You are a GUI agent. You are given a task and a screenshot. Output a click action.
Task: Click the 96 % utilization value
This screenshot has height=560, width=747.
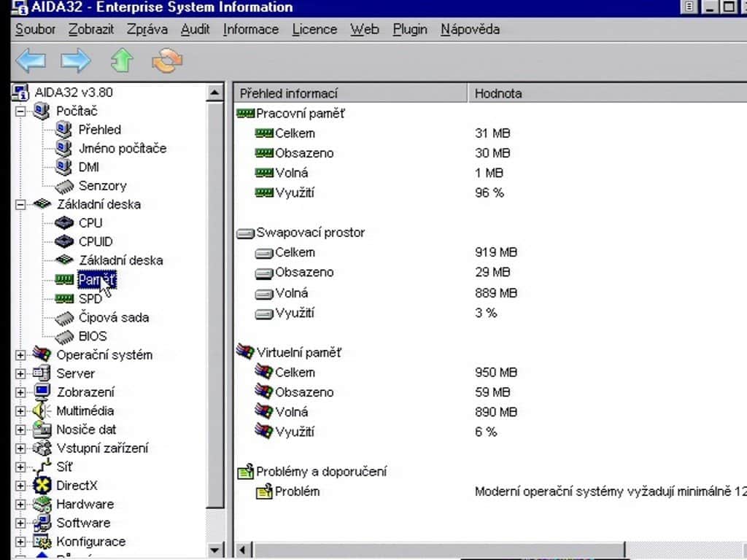point(489,192)
